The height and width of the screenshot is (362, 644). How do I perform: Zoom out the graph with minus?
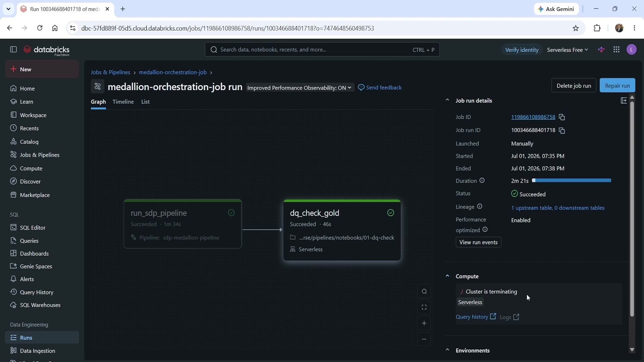(x=424, y=339)
